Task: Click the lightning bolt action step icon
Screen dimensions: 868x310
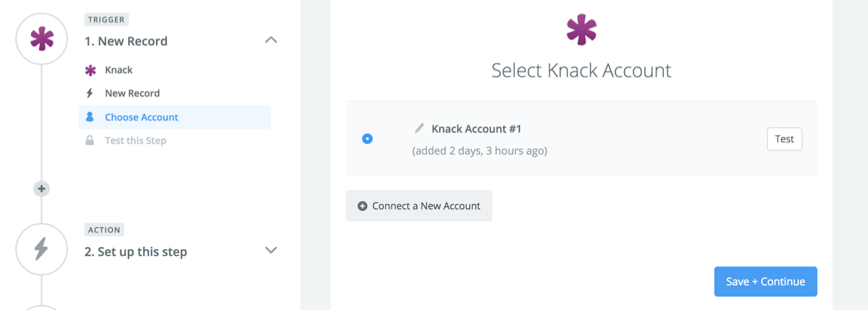Action: pyautogui.click(x=41, y=250)
